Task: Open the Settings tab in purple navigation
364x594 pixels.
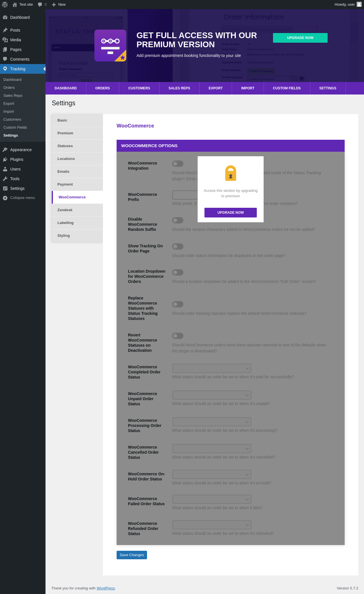Action: coord(328,88)
